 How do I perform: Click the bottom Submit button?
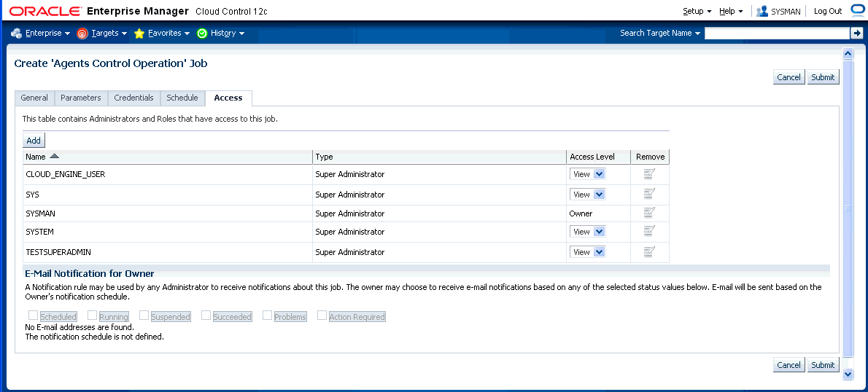click(x=823, y=365)
